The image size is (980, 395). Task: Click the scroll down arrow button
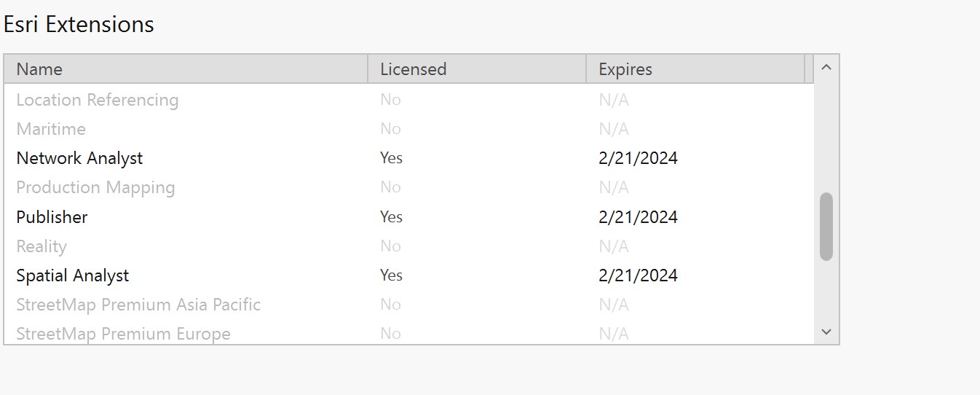coord(826,332)
